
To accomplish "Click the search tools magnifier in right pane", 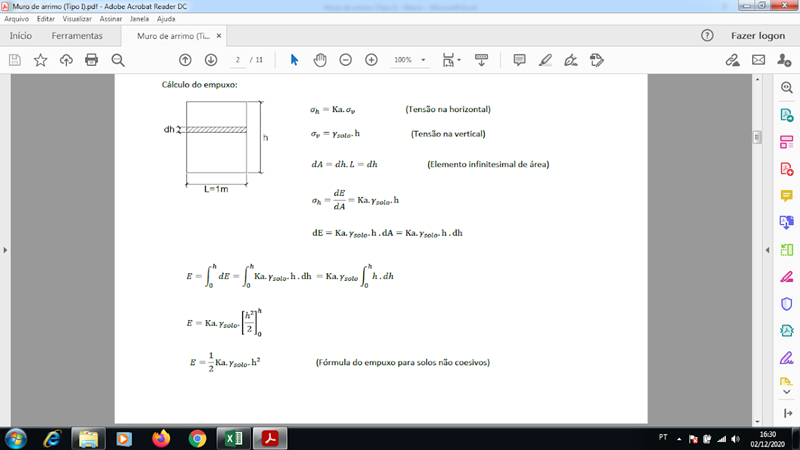I will click(x=787, y=88).
